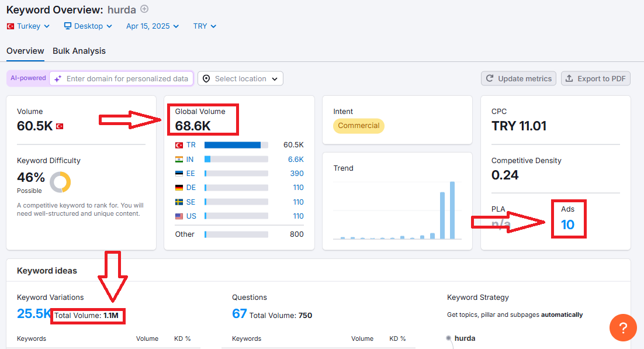Select the Overview tab

[x=25, y=51]
